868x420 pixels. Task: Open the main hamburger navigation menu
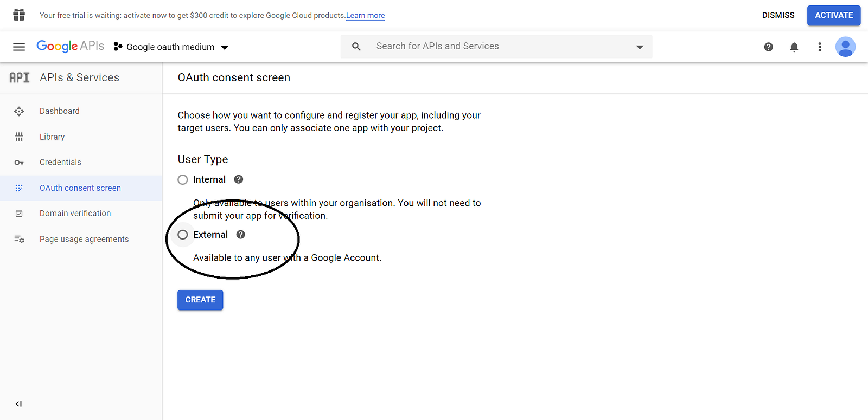pyautogui.click(x=19, y=47)
